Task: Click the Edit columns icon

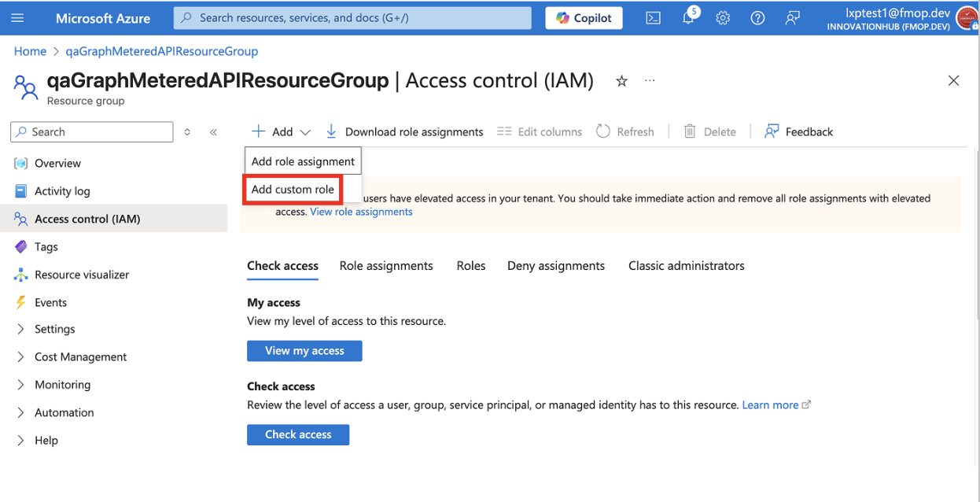Action: (x=504, y=131)
